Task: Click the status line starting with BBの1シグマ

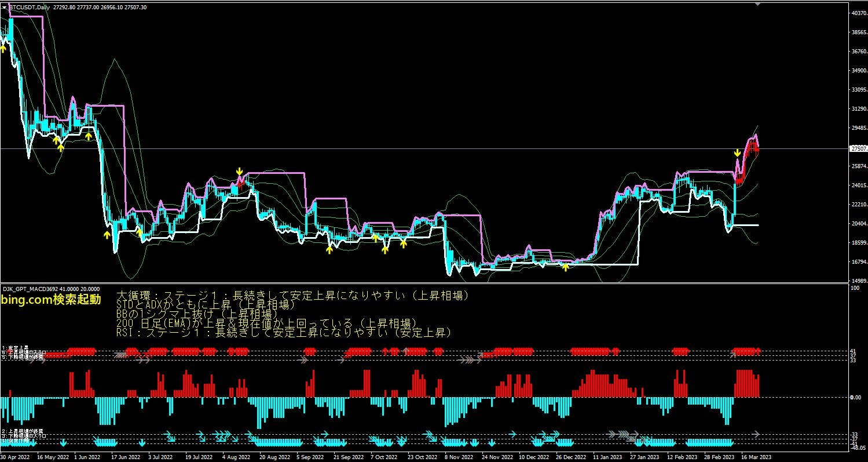Action: pyautogui.click(x=197, y=314)
